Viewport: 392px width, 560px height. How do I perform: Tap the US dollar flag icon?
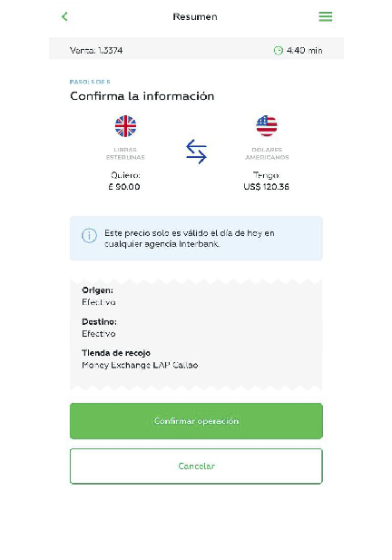pos(267,126)
